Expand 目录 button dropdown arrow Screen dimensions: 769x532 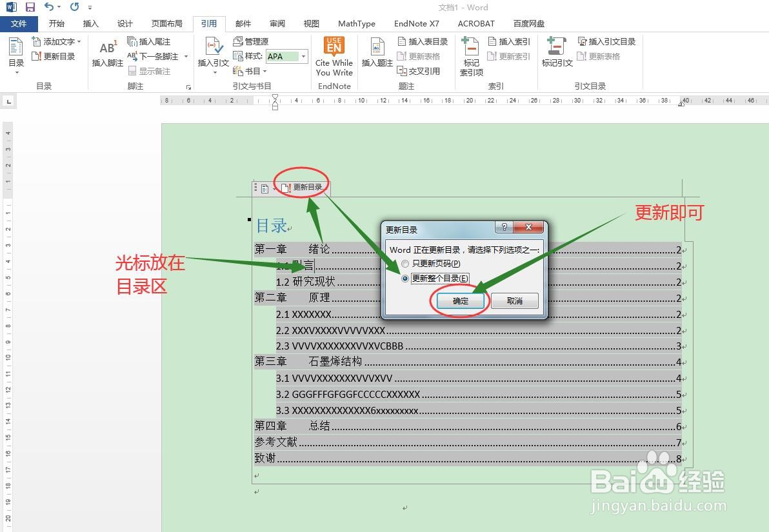[17, 73]
